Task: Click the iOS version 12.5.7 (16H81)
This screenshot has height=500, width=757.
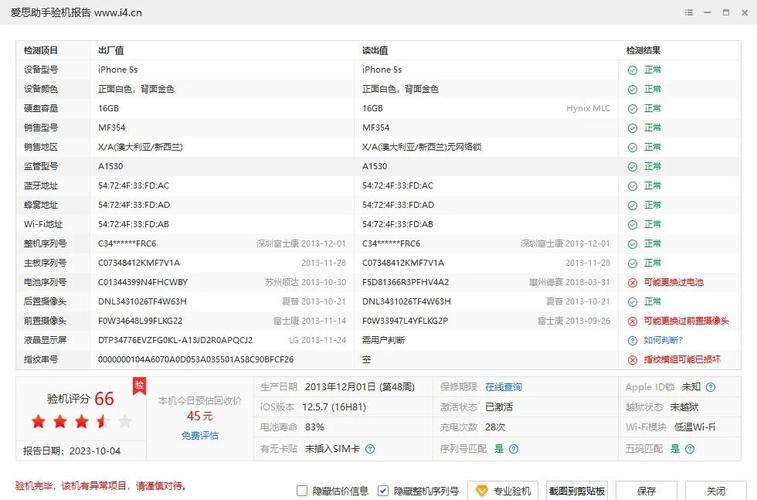Action: click(334, 407)
